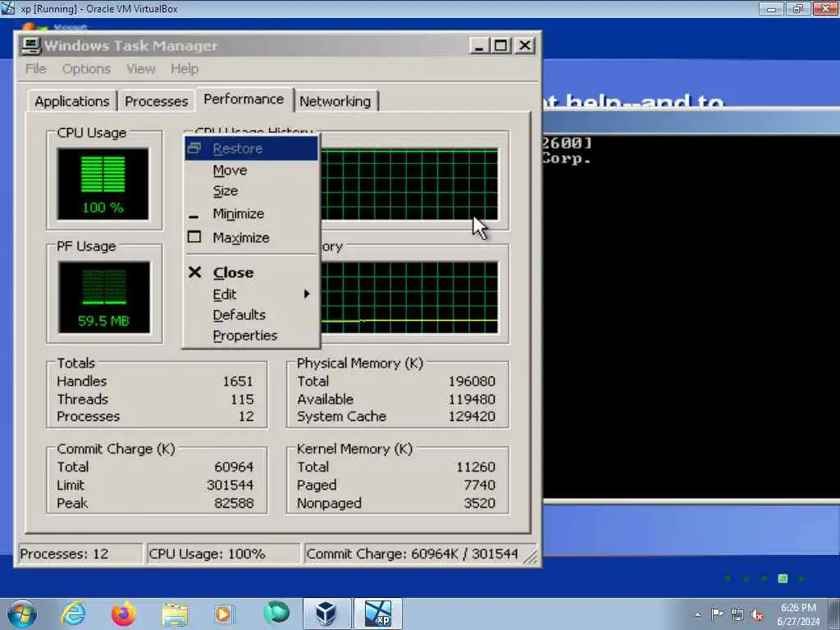This screenshot has height=630, width=840.
Task: Close the Windows Task Manager window
Action: [x=525, y=46]
